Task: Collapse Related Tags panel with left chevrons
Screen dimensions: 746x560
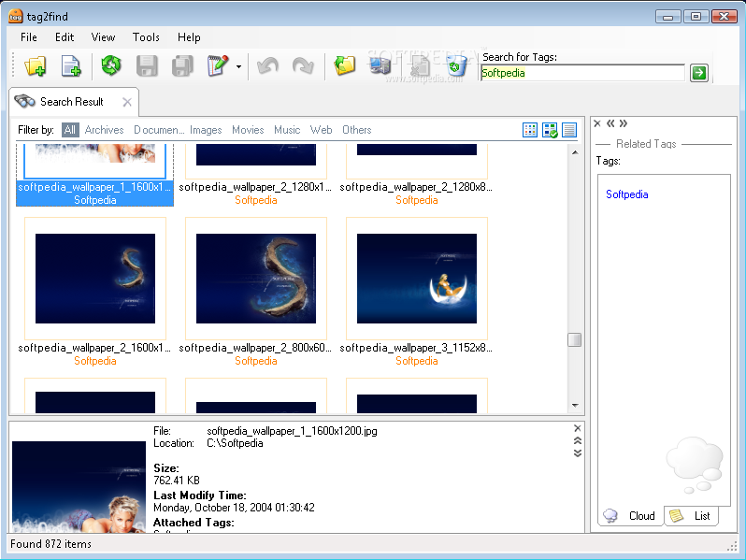Action: (610, 123)
